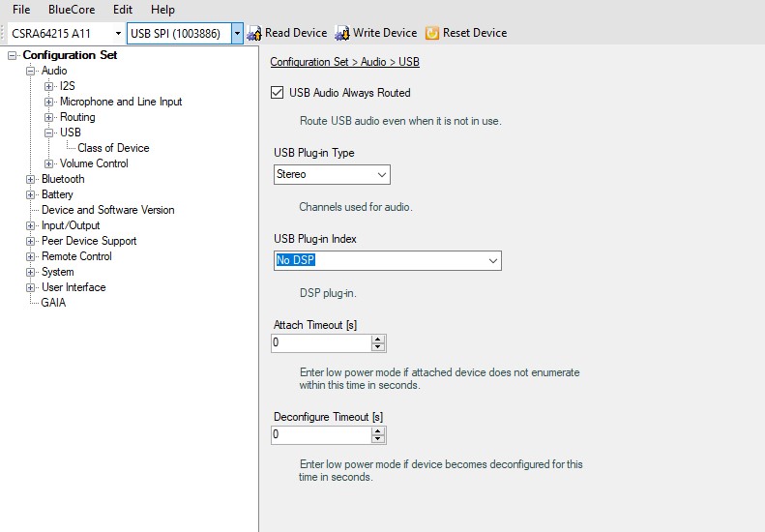
Task: Collapse the Audio tree node
Action: tap(31, 71)
